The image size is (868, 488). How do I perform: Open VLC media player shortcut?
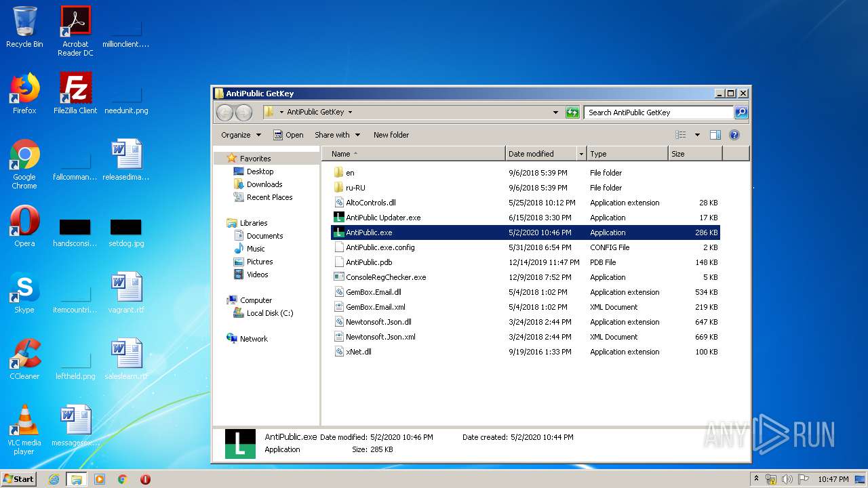pos(24,430)
